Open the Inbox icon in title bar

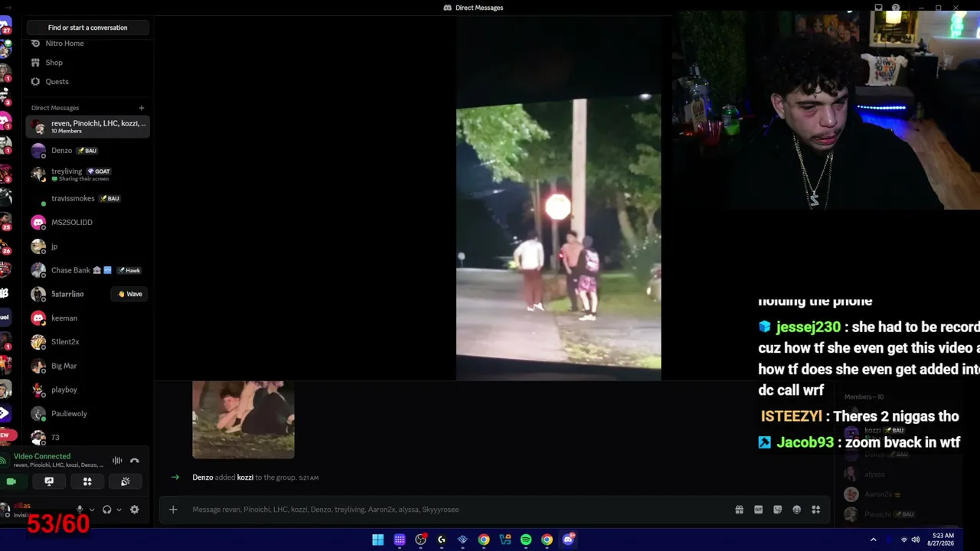click(879, 8)
